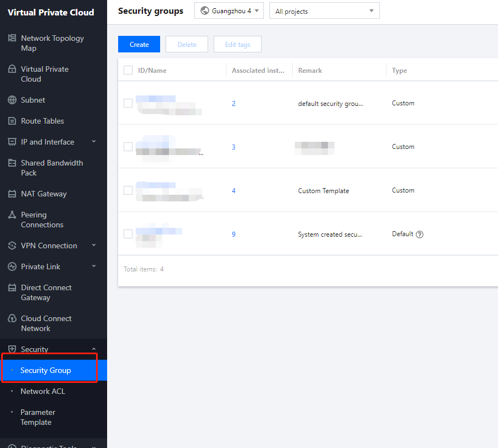Go to Parameter Template menu item

[38, 417]
